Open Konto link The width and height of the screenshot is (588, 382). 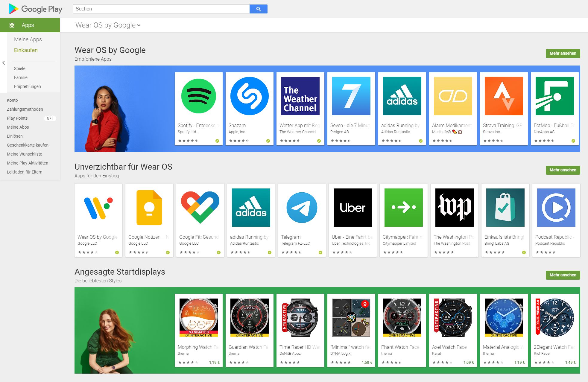tap(12, 100)
